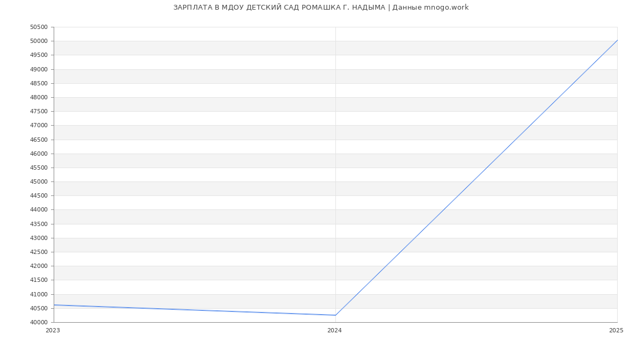Image resolution: width=644 pixels, height=349 pixels.
Task: Click the 48500 y-axis label
Action: pos(39,84)
